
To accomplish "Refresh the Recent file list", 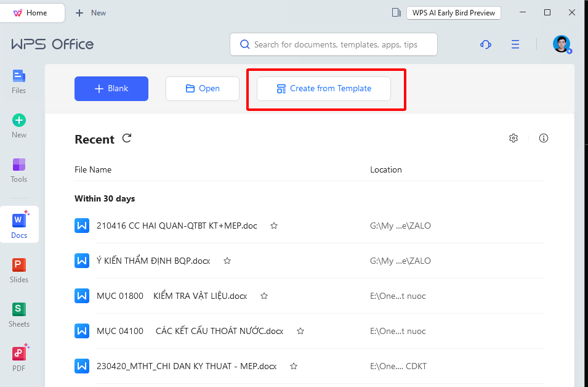I will click(127, 139).
